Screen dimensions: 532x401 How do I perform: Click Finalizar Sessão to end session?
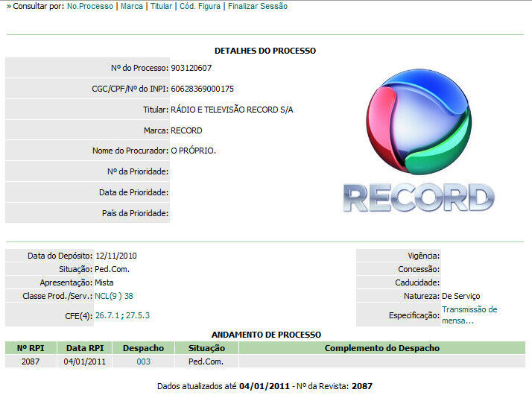tap(258, 6)
